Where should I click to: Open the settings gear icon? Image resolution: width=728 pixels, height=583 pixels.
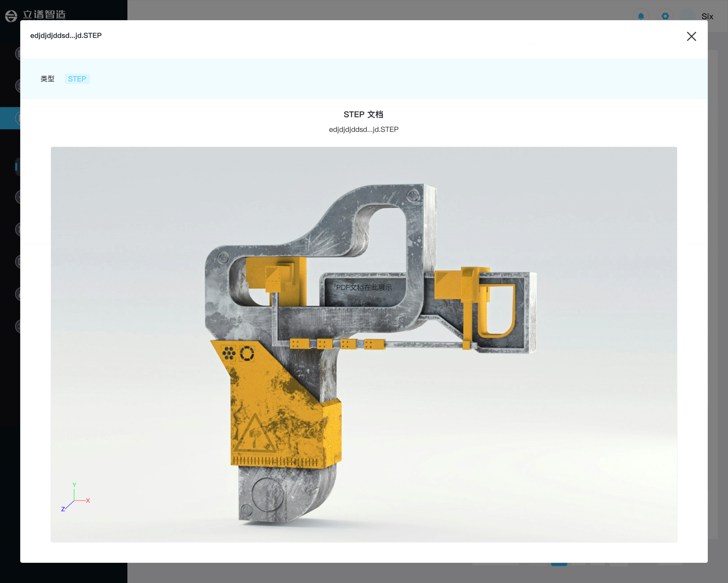(x=665, y=16)
